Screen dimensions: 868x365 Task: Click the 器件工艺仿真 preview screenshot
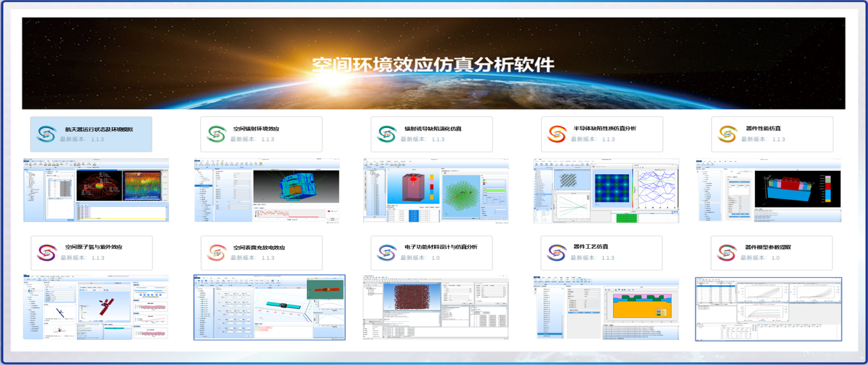(607, 308)
